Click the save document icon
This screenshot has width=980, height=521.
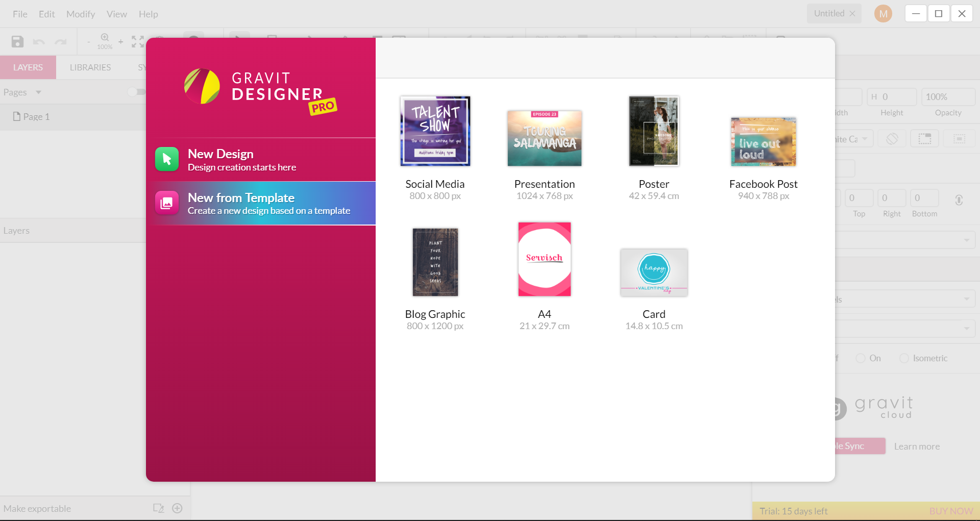17,42
